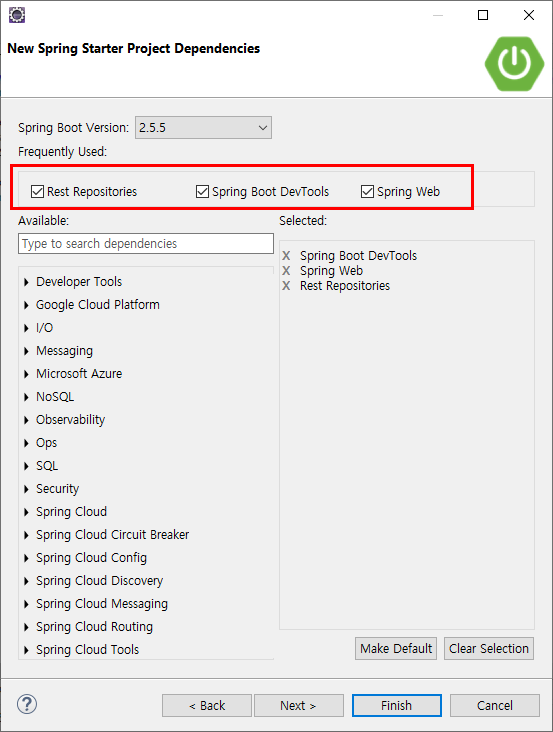
Task: Maximize the dialog window
Action: click(x=483, y=15)
